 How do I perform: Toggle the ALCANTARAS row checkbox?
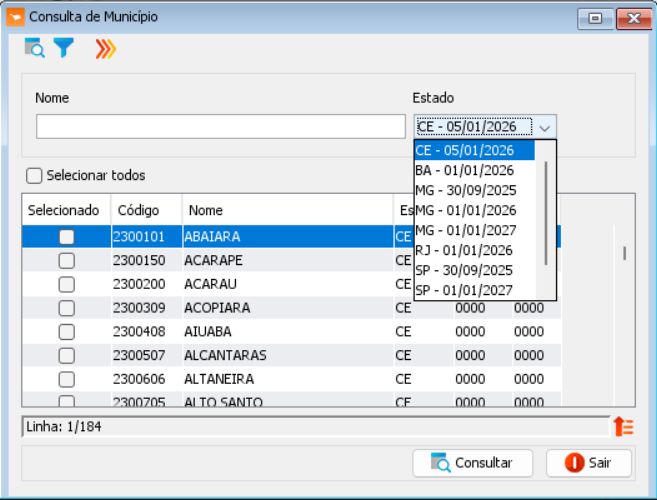point(66,355)
